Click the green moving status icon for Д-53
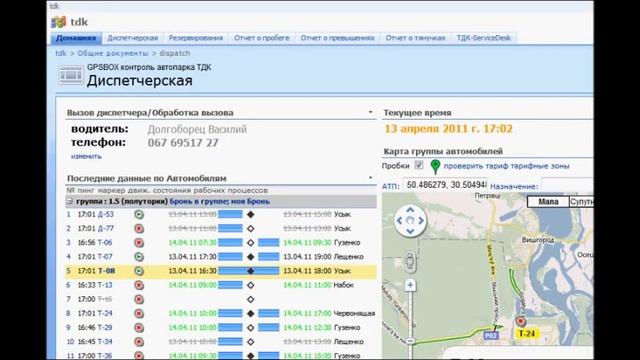The image size is (640, 360). [x=139, y=214]
